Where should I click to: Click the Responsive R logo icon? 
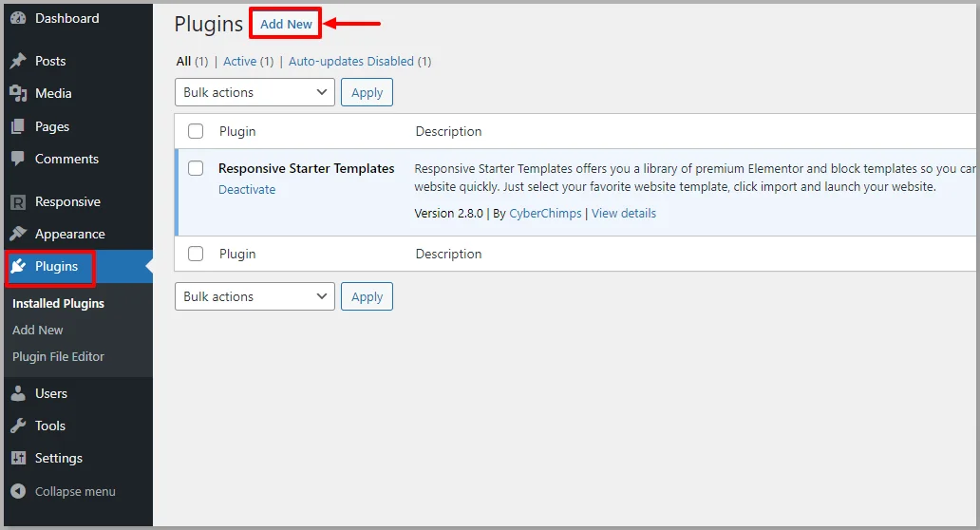[x=18, y=202]
